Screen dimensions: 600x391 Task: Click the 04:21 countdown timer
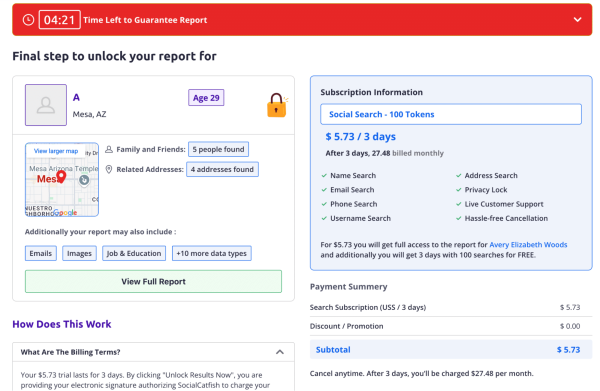pyautogui.click(x=59, y=20)
